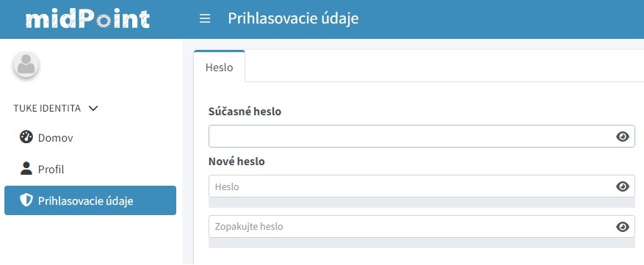
Task: Click the shield icon beside Prihlasovacie údaje
Action: (26, 200)
